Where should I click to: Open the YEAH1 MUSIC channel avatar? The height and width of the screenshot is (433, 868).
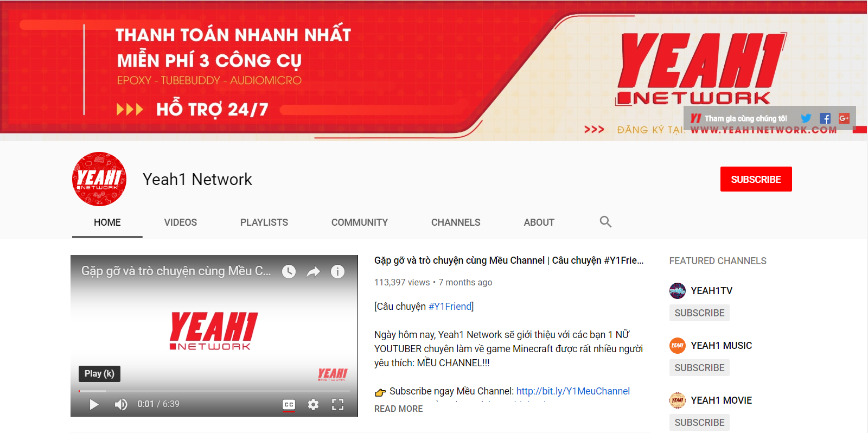click(x=678, y=346)
